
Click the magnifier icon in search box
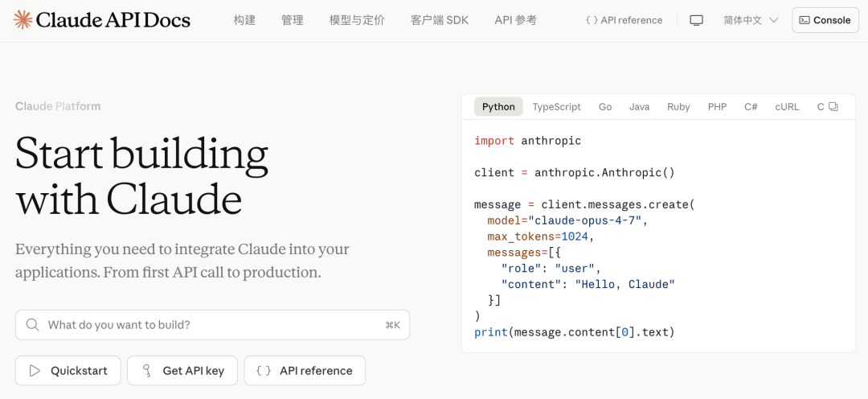[33, 325]
